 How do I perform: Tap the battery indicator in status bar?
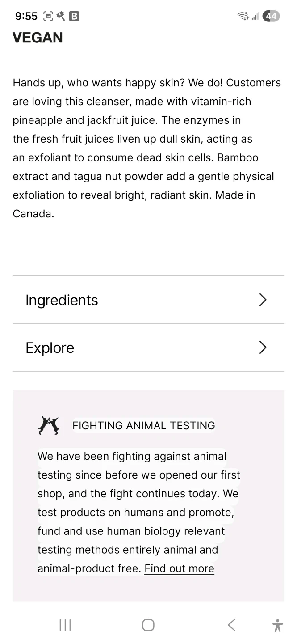(271, 17)
